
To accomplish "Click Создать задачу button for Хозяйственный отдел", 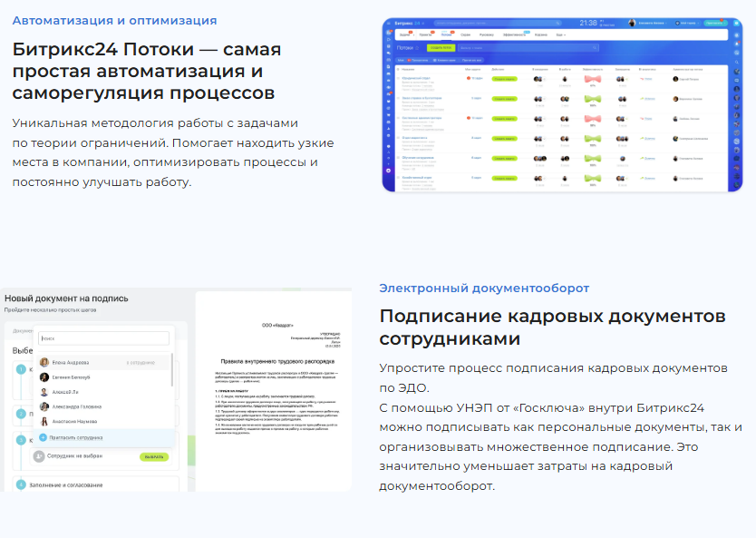I will (x=504, y=178).
